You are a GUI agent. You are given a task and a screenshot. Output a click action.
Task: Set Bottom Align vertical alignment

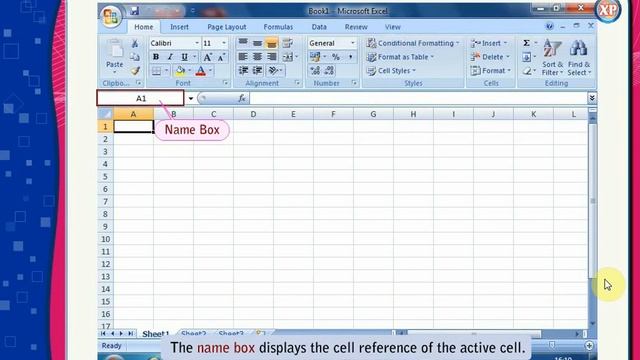coord(271,42)
